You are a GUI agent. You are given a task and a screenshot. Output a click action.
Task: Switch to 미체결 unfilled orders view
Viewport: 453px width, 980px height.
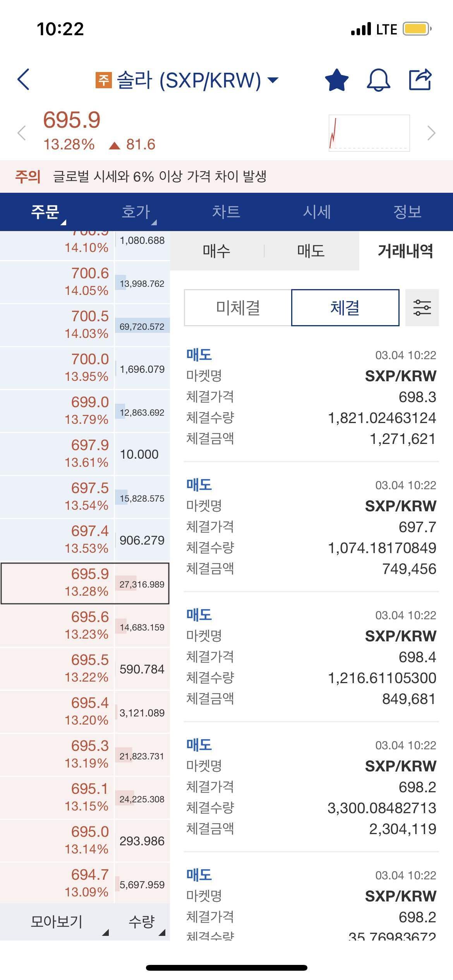click(x=237, y=307)
